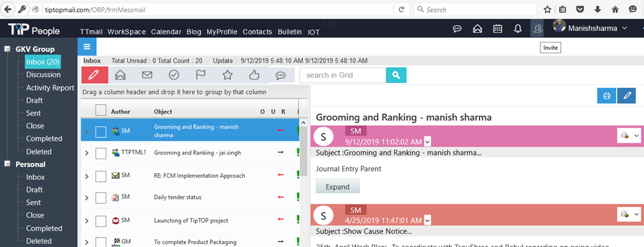Reload the page with refresh icon
644x247 pixels.
(x=401, y=9)
